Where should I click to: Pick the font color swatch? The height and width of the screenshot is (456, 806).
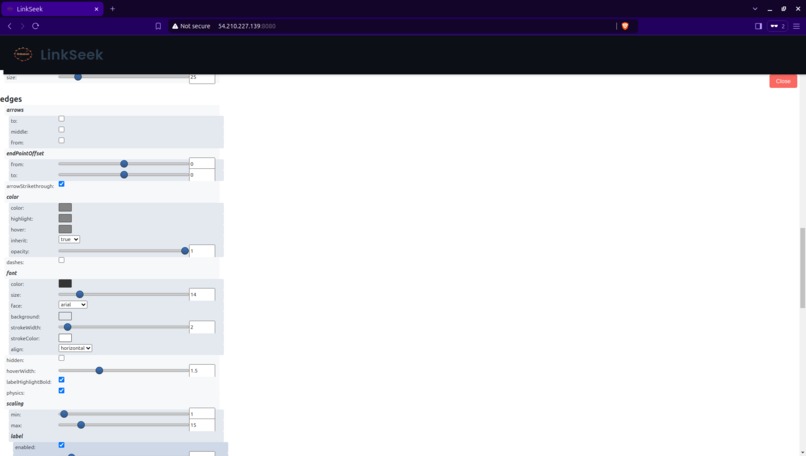(65, 283)
